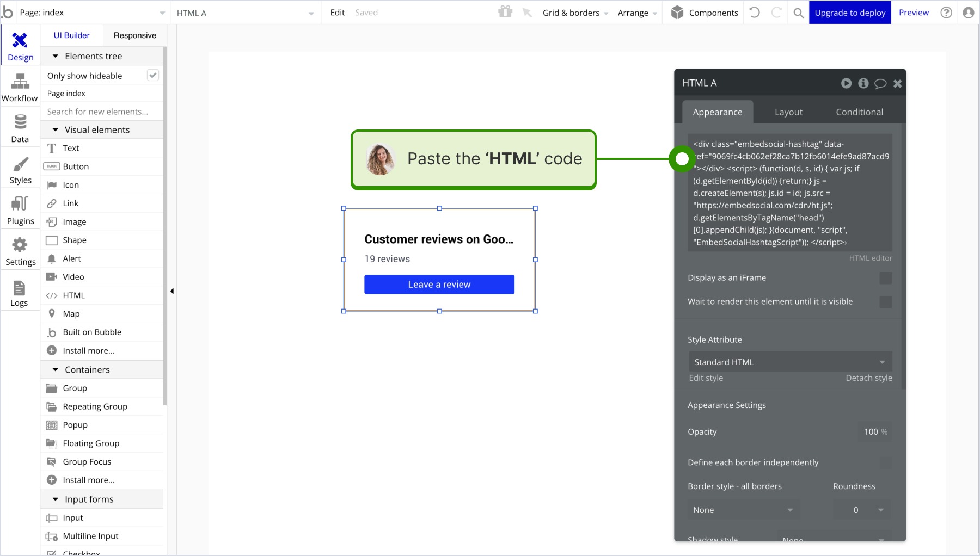This screenshot has height=556, width=980.
Task: Collapse the Elements tree section
Action: (55, 56)
